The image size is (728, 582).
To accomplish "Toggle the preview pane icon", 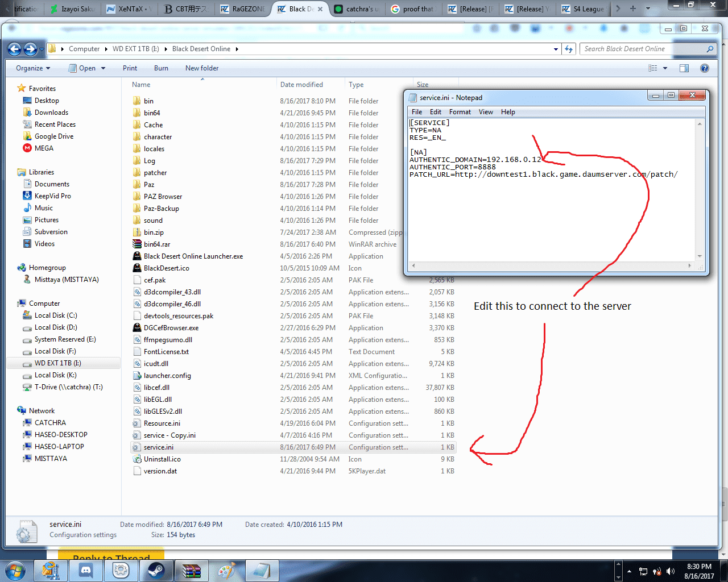I will click(x=684, y=68).
